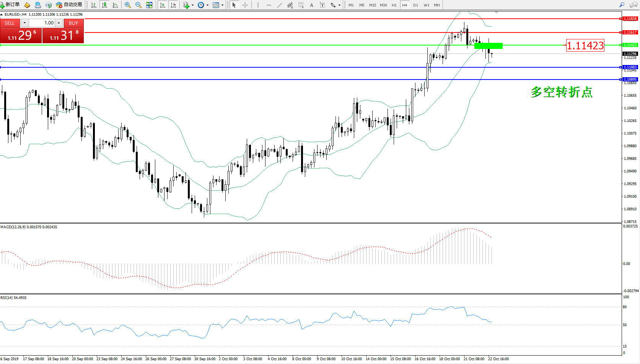
Task: Switch chart to candlestick mode
Action: pyautogui.click(x=104, y=5)
